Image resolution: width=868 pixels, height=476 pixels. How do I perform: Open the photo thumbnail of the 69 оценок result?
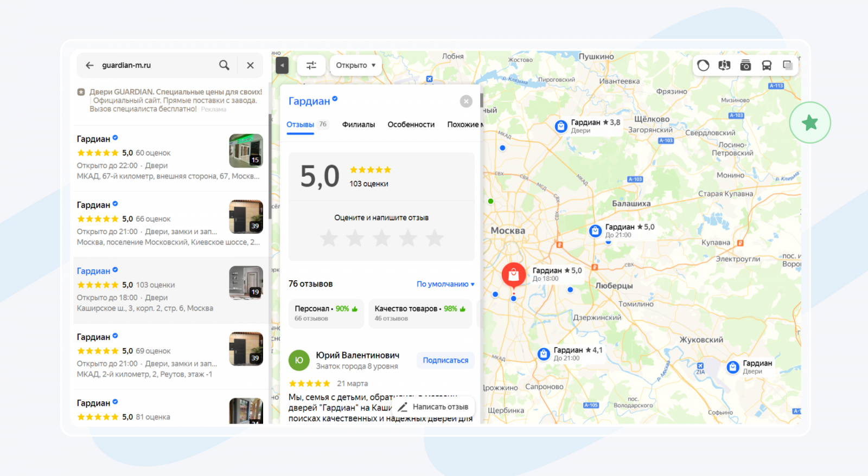point(246,349)
